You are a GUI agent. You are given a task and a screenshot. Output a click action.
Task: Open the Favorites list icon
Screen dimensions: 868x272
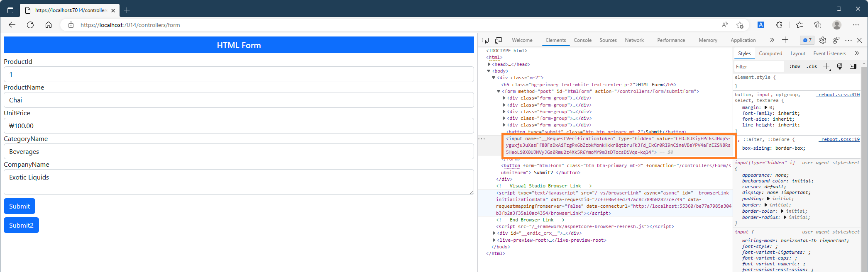(x=800, y=25)
